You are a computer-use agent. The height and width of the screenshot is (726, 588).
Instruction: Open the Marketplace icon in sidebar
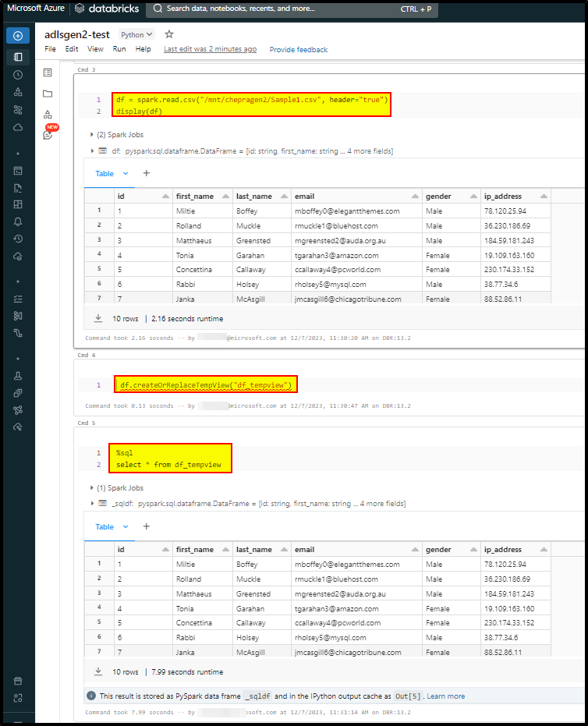pos(18,681)
